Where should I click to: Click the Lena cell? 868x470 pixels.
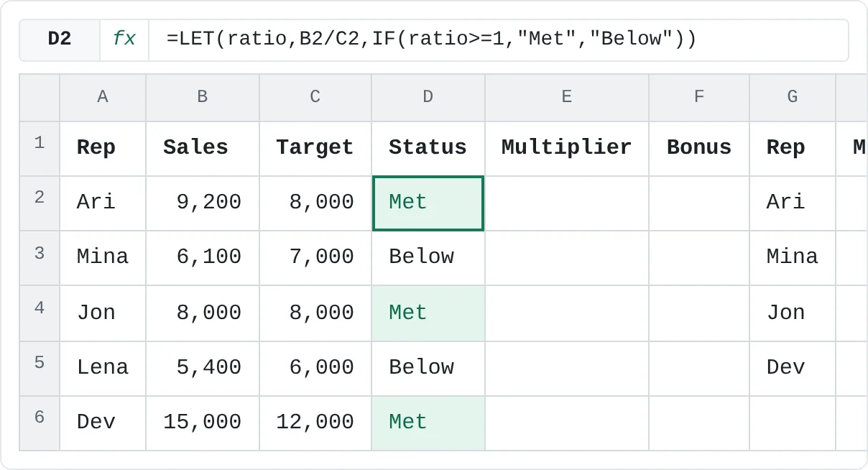coord(103,368)
